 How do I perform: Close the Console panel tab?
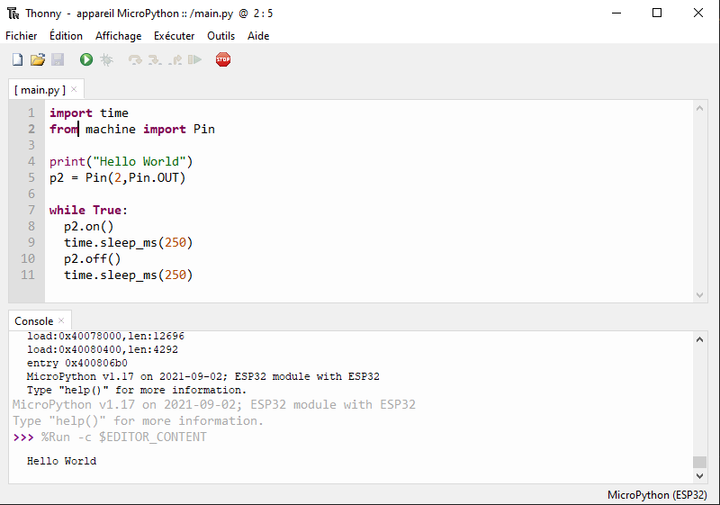click(61, 321)
